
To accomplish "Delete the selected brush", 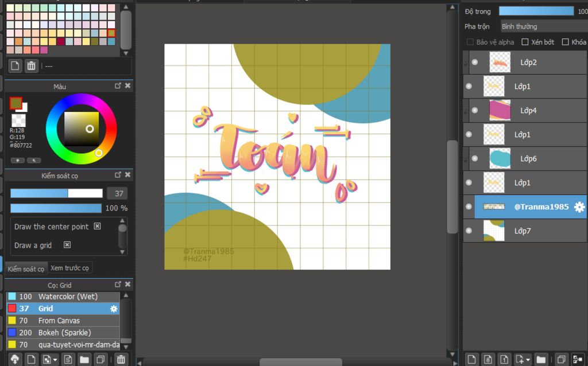I will 121,360.
